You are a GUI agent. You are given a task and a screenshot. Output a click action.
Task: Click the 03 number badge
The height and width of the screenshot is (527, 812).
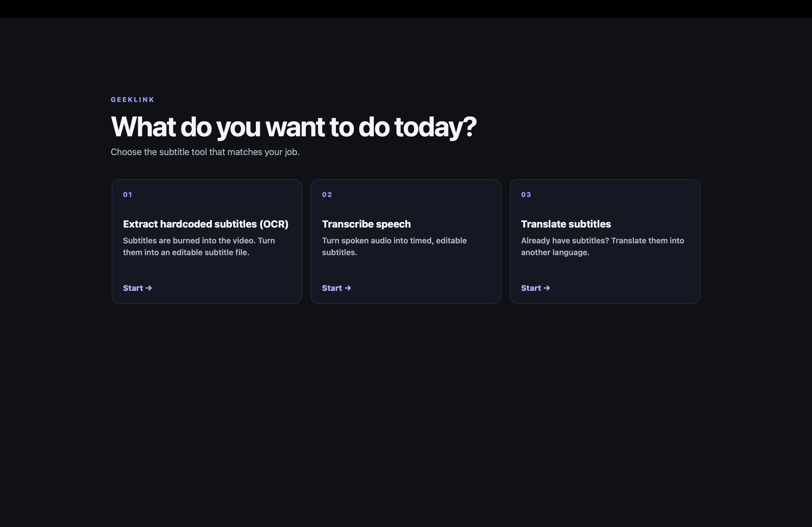coord(526,195)
